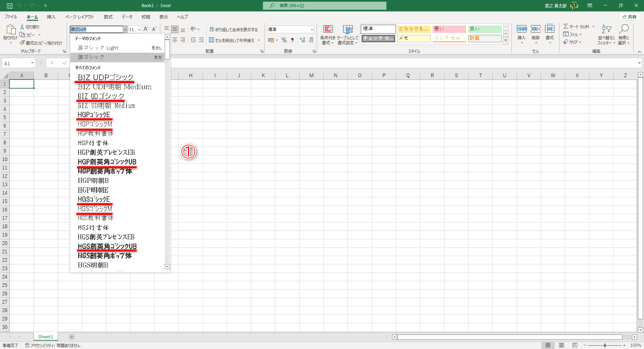Click the accounting number format icon

click(x=271, y=40)
